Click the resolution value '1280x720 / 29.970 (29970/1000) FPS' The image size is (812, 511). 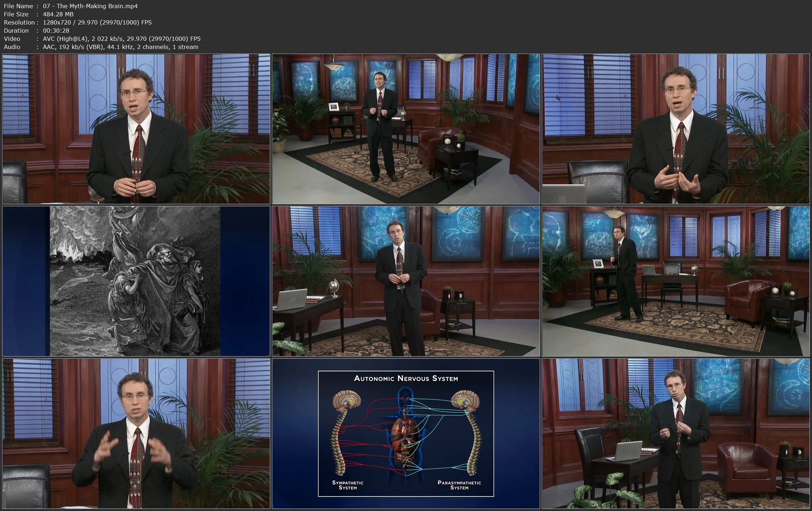[97, 22]
